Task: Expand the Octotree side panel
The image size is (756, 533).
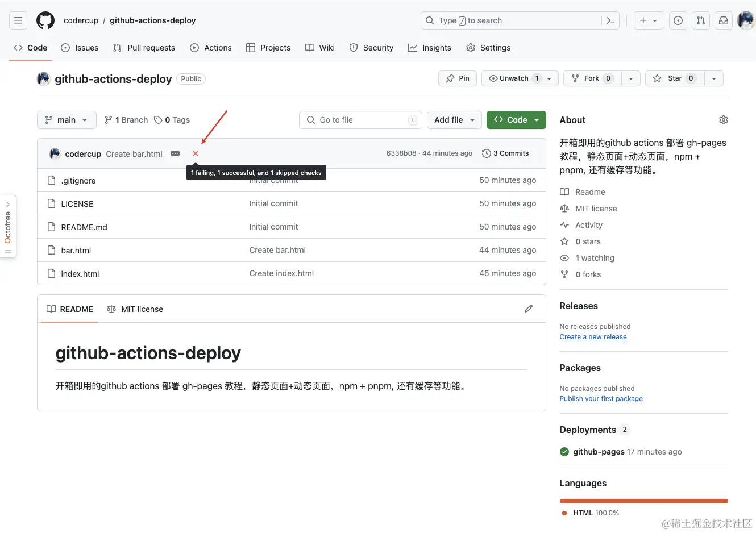Action: pyautogui.click(x=8, y=227)
